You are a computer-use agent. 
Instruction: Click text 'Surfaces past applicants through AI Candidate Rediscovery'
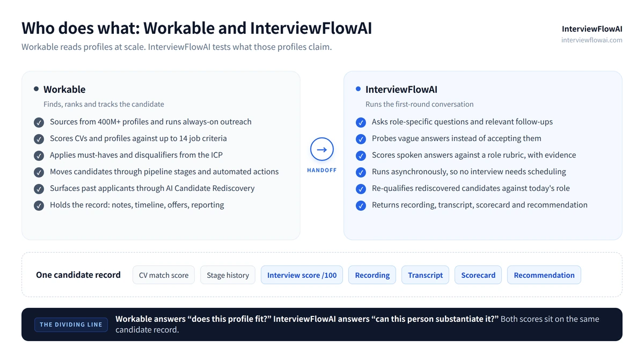[x=152, y=188]
